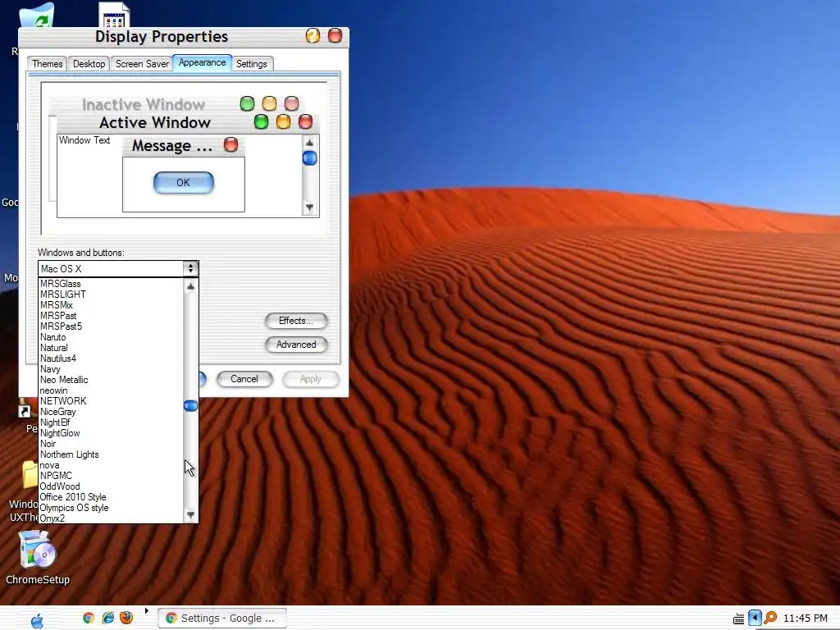Show hidden system tray icons arrow
840x630 pixels.
click(x=755, y=619)
